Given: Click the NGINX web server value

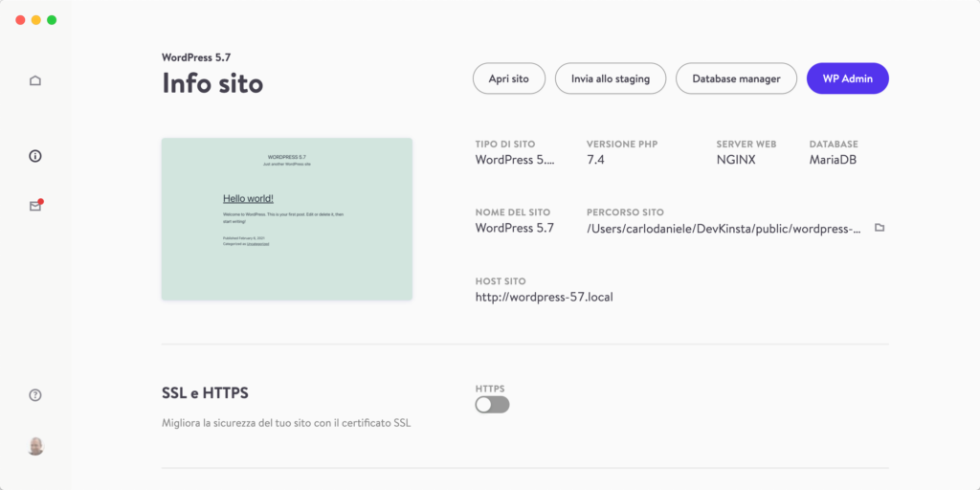Looking at the screenshot, I should [736, 160].
